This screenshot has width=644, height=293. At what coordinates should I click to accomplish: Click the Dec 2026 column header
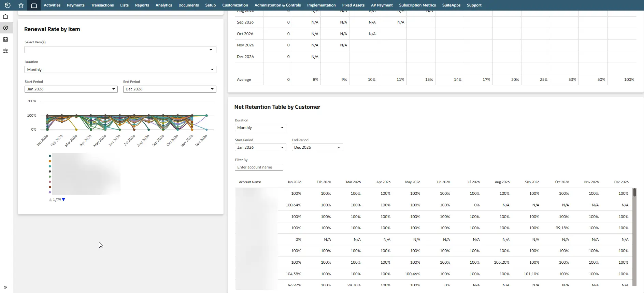point(621,182)
